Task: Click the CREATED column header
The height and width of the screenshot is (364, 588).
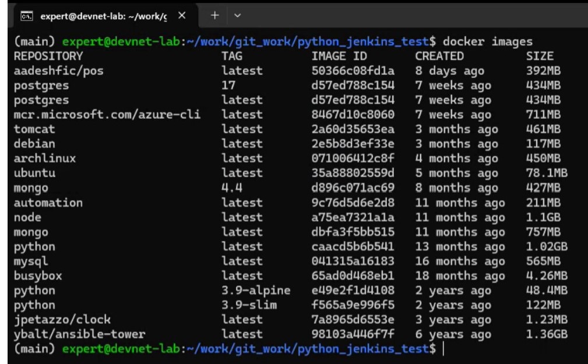Action: [x=439, y=56]
